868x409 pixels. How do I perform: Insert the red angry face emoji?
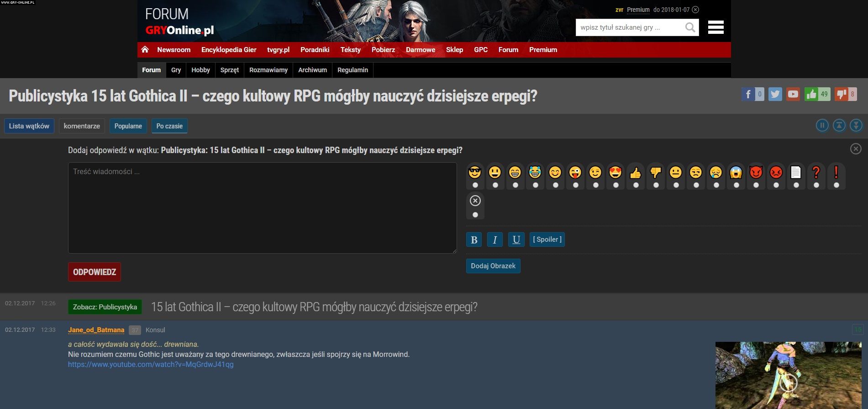tap(776, 172)
